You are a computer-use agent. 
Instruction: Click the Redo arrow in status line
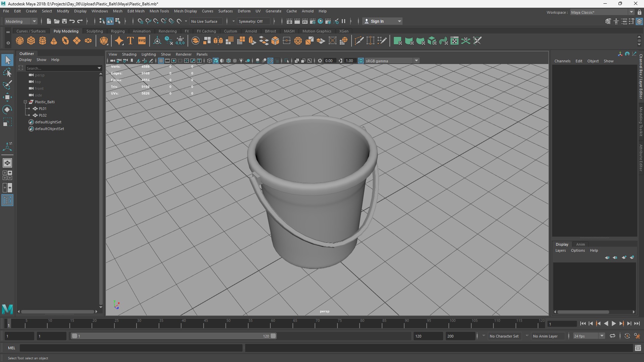80,21
